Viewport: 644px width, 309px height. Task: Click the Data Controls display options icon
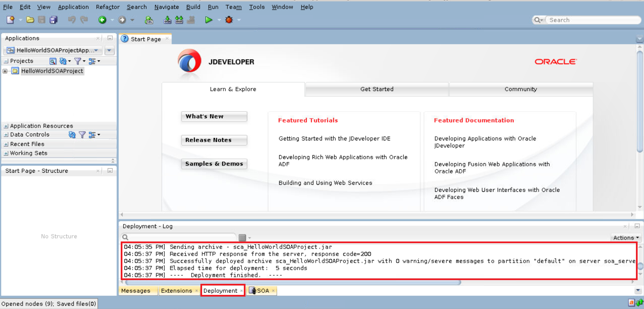tap(92, 135)
